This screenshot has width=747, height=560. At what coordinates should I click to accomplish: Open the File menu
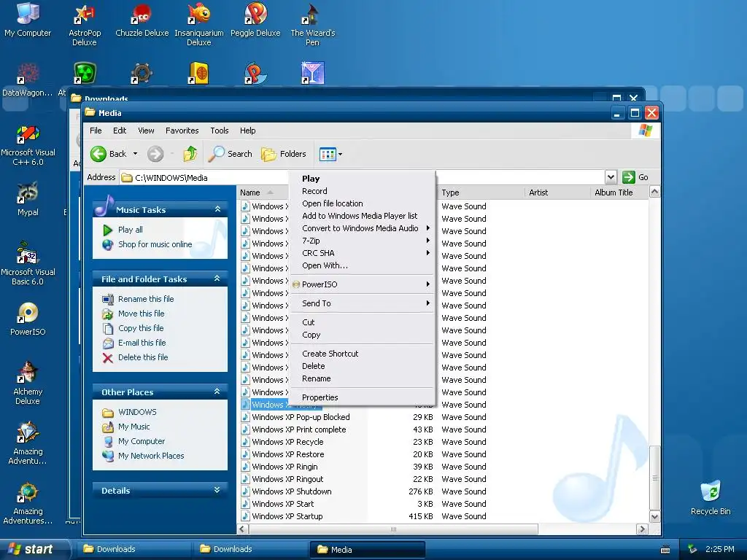[96, 131]
